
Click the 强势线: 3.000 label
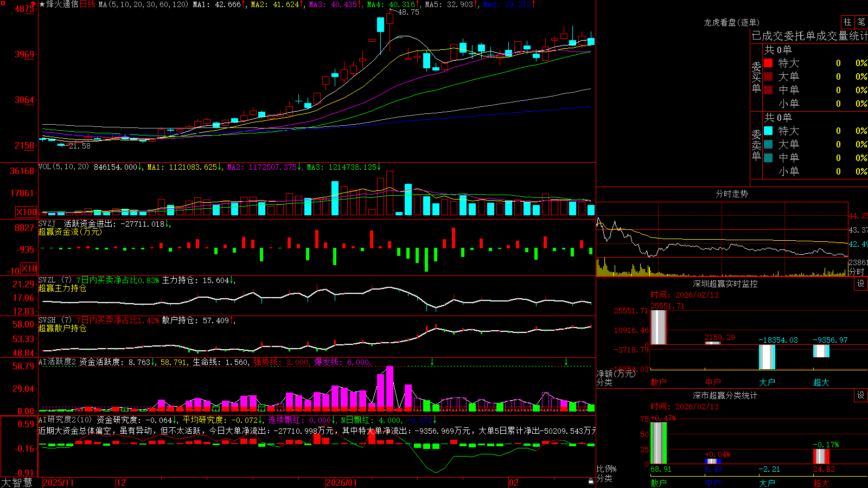coord(282,362)
